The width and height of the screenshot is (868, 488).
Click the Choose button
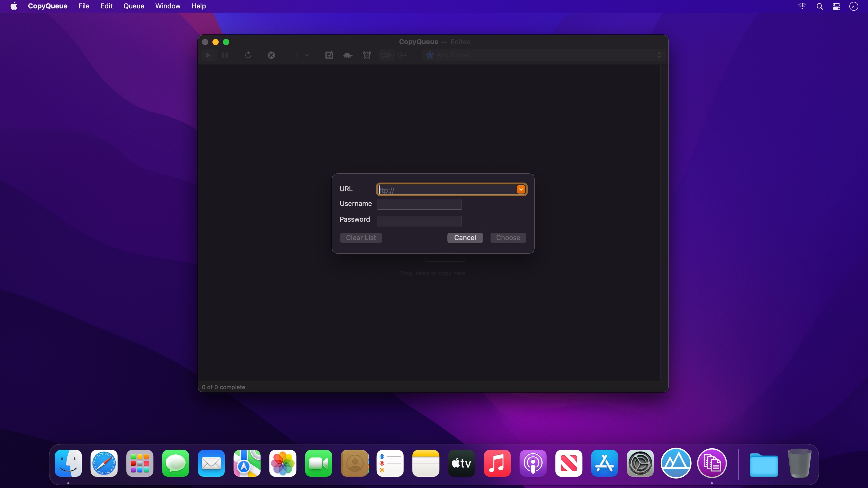[508, 238]
